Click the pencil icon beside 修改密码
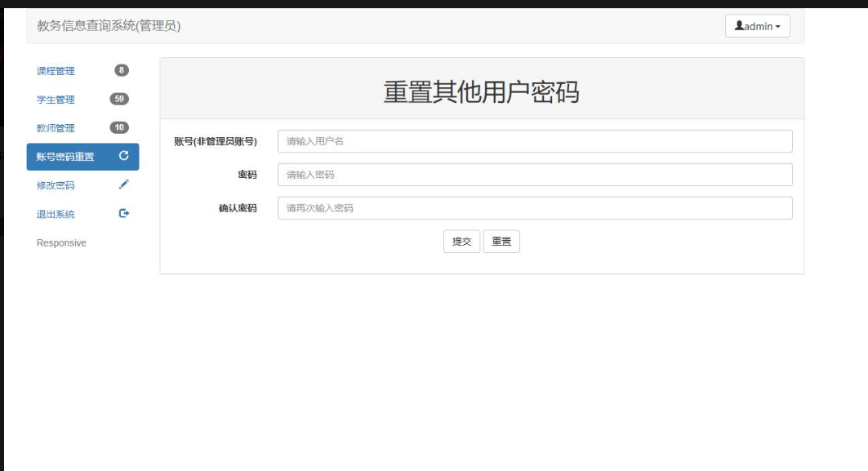868x471 pixels. click(x=124, y=184)
